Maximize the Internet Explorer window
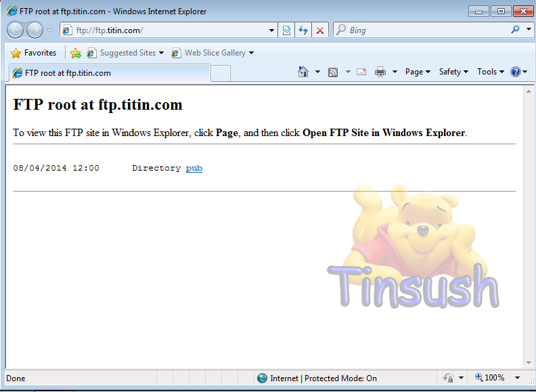 (x=501, y=12)
